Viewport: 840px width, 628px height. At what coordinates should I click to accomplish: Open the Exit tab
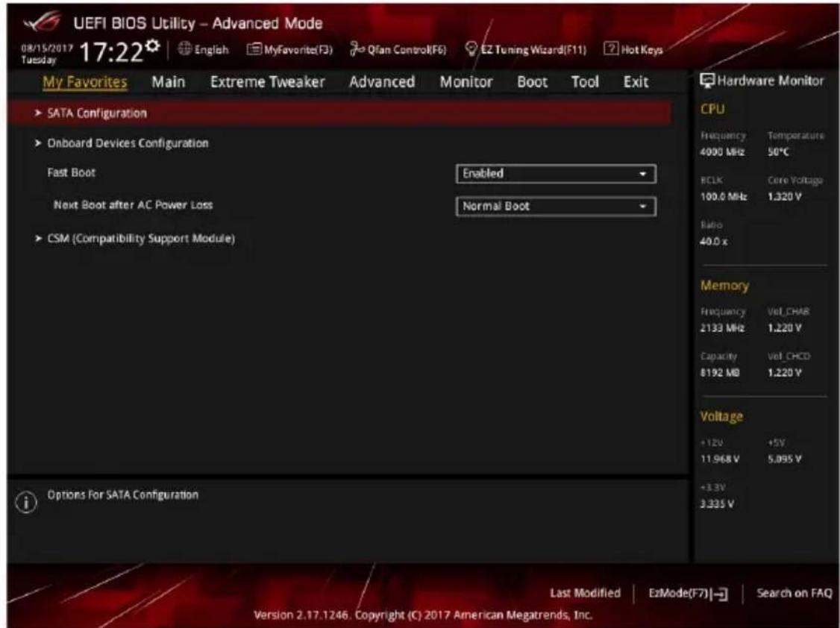636,82
